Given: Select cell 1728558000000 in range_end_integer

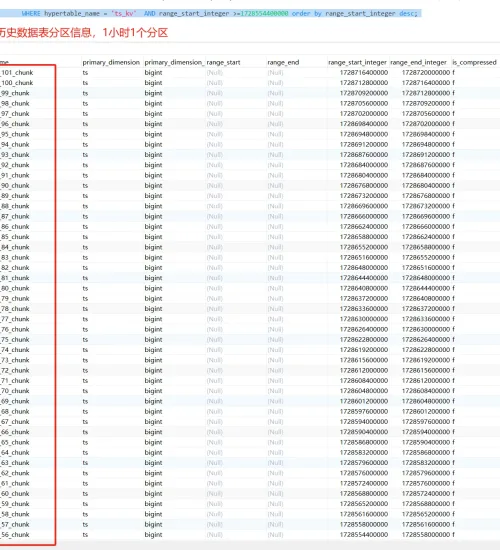Looking at the screenshot, I should point(426,535).
